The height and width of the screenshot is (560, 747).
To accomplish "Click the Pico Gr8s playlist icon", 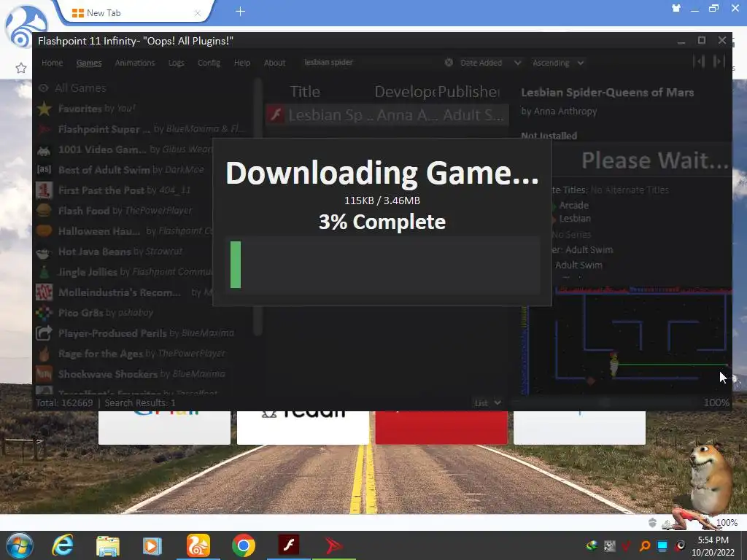I will tap(44, 313).
